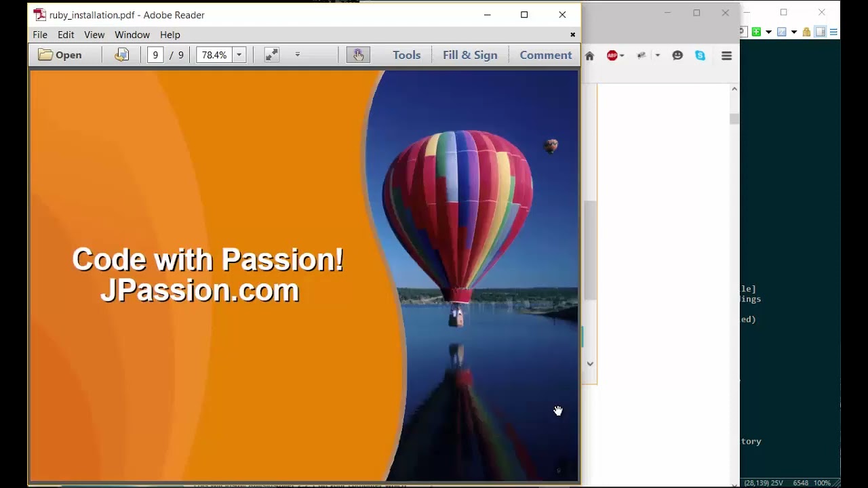
Task: Close the document with menu bar x
Action: tap(572, 35)
